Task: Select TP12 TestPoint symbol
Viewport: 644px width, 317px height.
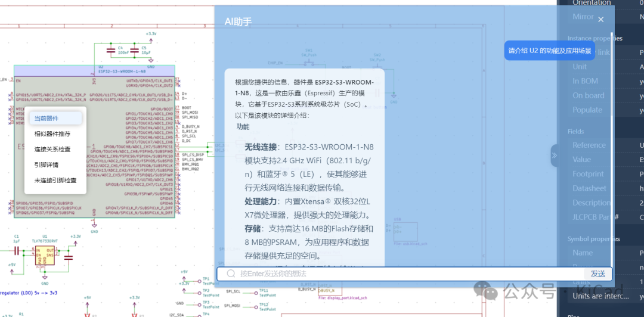Action: (x=256, y=306)
